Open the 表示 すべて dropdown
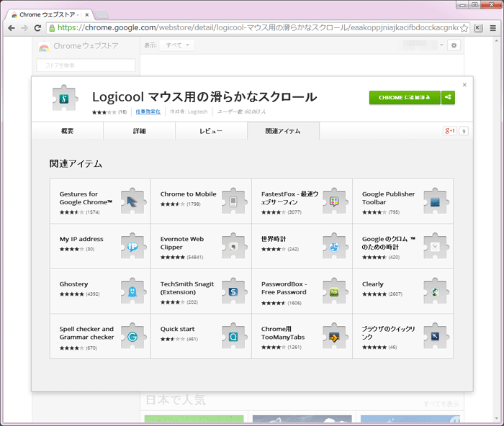504x426 pixels. pyautogui.click(x=177, y=45)
